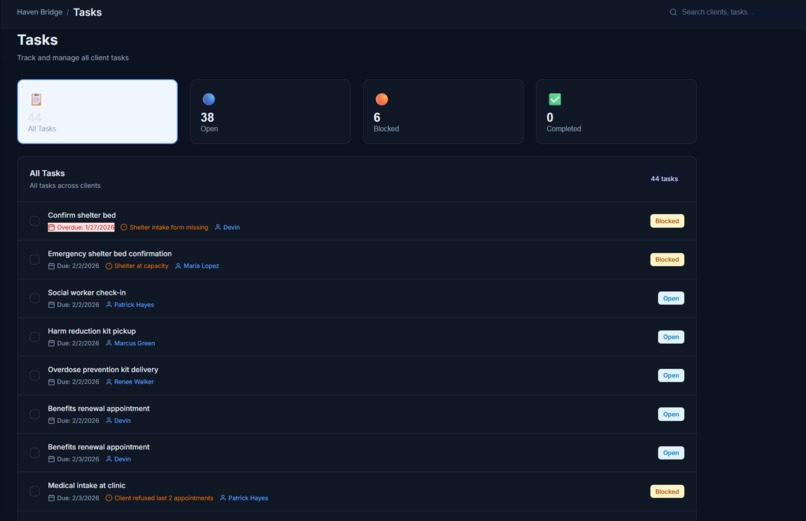Check the Emergency shelter bed confirmation checkbox
Image resolution: width=806 pixels, height=521 pixels.
click(34, 259)
